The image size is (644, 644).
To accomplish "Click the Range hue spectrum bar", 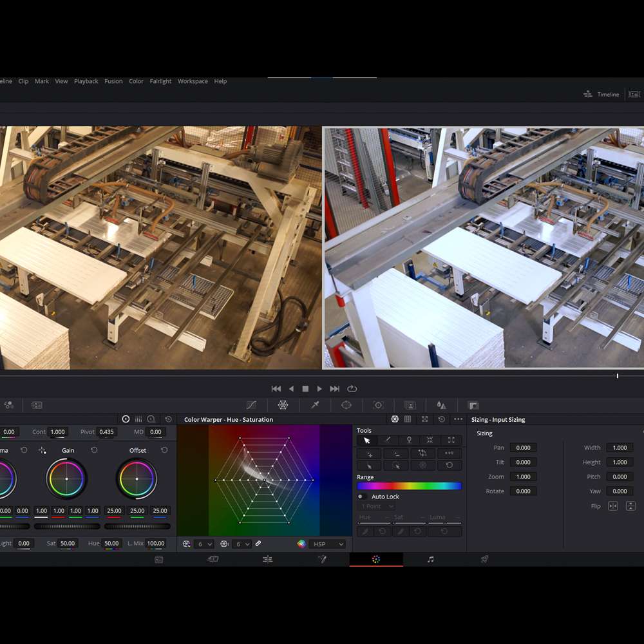I will 409,486.
